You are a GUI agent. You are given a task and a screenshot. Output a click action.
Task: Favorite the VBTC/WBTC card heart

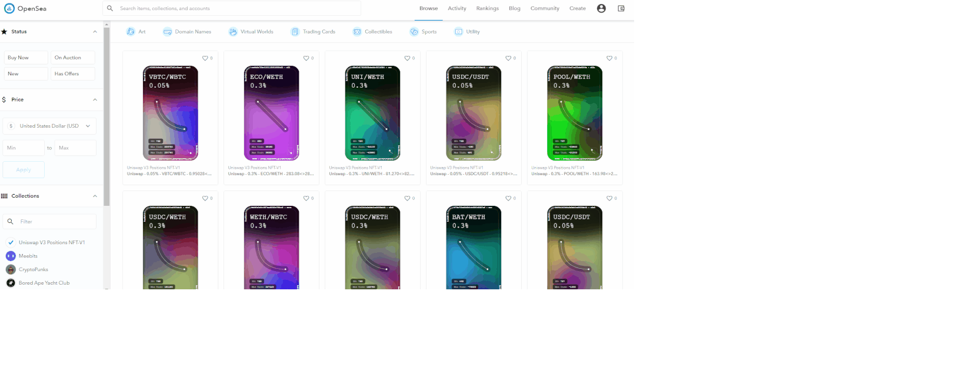coord(205,58)
